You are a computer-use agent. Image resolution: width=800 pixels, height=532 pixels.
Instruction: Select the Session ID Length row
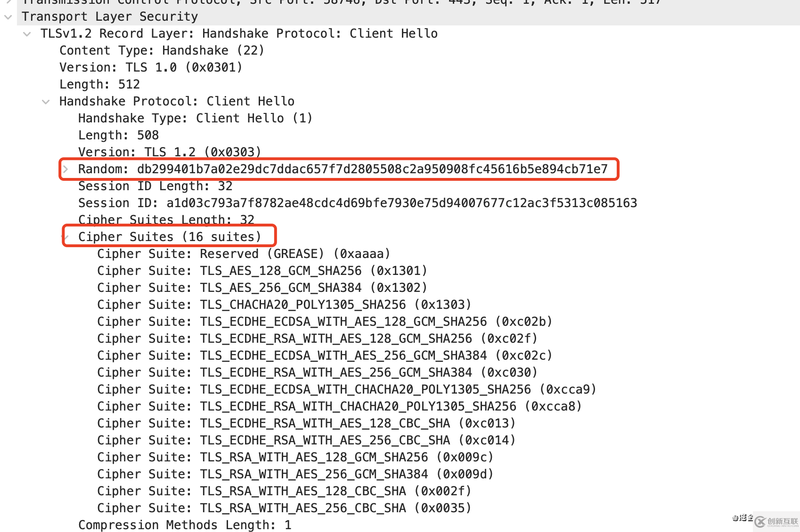[x=155, y=186]
